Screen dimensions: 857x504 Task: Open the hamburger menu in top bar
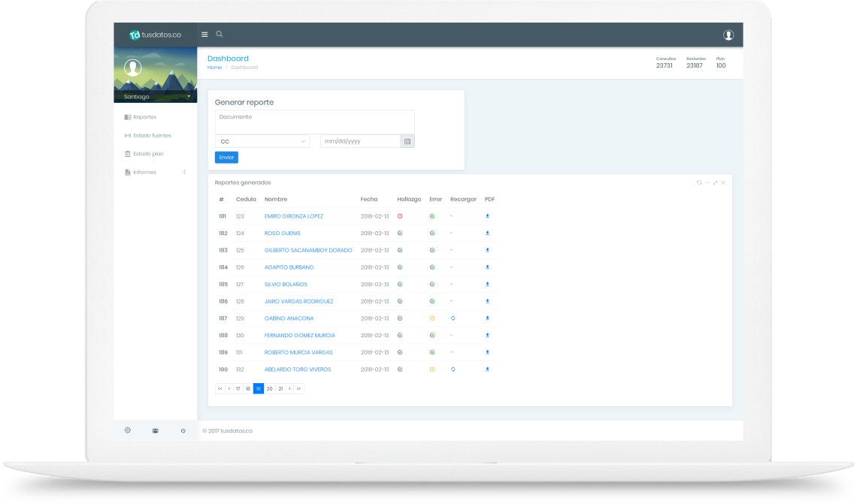204,35
